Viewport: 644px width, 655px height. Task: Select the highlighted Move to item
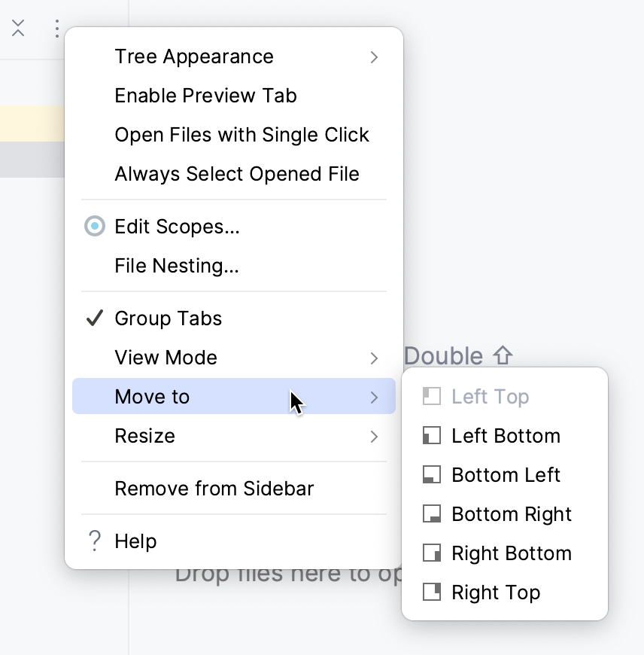pyautogui.click(x=152, y=397)
